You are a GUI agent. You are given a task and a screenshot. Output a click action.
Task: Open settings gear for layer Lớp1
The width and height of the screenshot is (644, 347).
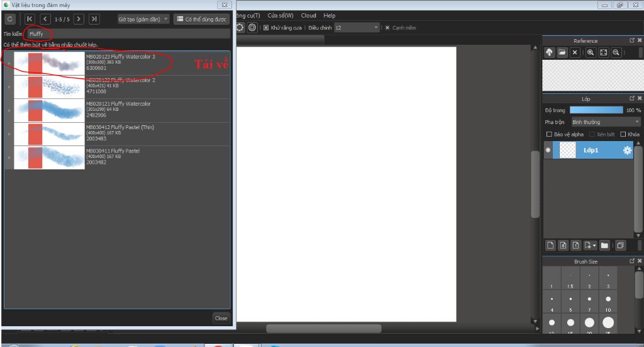(x=627, y=151)
